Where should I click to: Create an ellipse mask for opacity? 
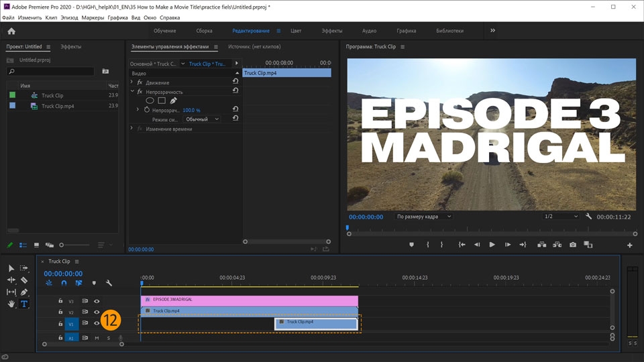pos(150,101)
